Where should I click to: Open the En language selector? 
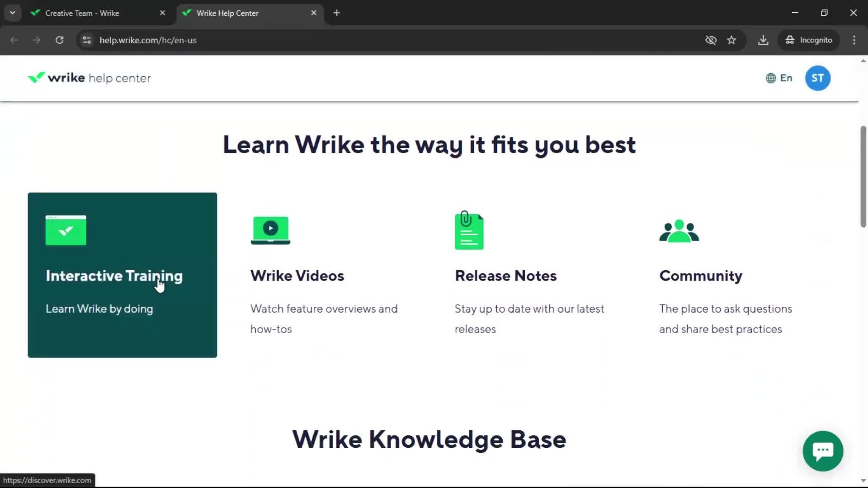click(x=778, y=78)
